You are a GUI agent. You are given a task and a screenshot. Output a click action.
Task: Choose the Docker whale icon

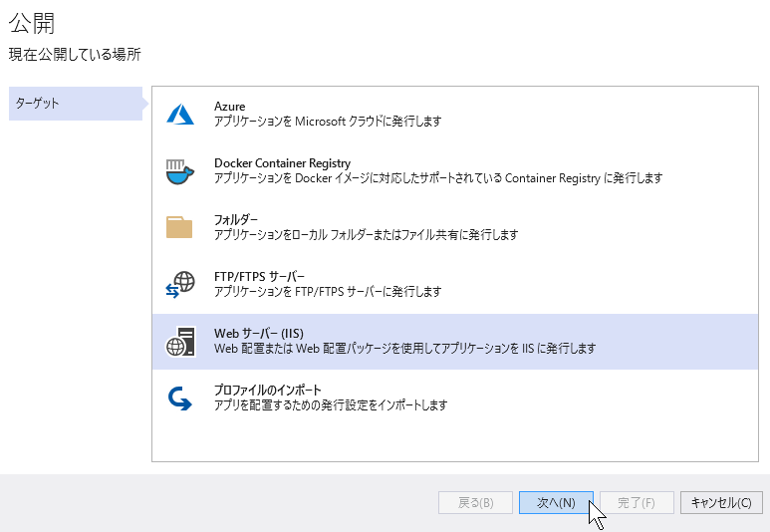click(x=179, y=171)
